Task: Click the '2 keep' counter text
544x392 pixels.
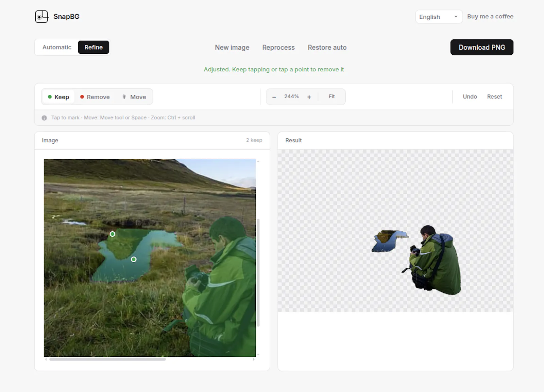Action: tap(254, 140)
